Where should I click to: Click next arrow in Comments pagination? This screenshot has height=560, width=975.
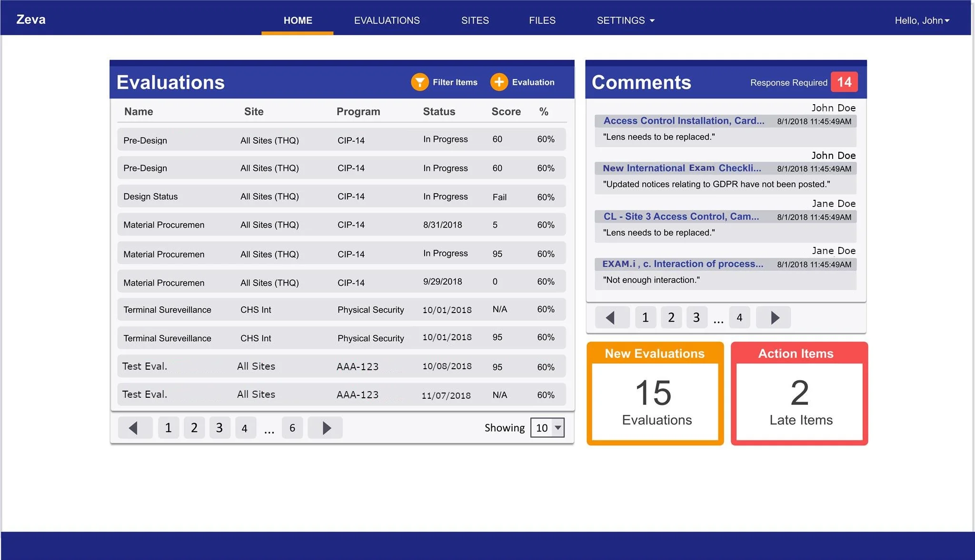(774, 317)
